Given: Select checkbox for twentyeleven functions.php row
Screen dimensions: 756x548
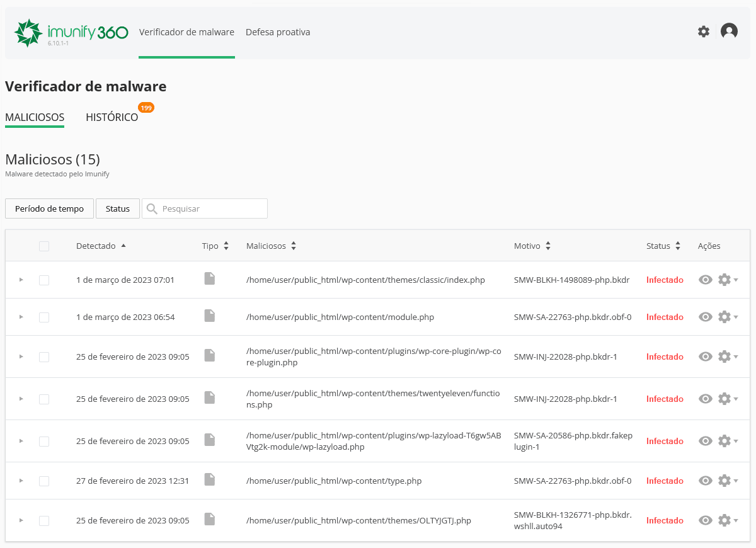Looking at the screenshot, I should [x=44, y=399].
